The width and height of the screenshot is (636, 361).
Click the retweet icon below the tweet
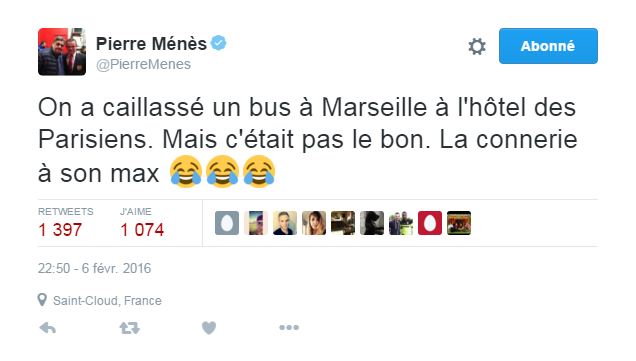(x=129, y=328)
